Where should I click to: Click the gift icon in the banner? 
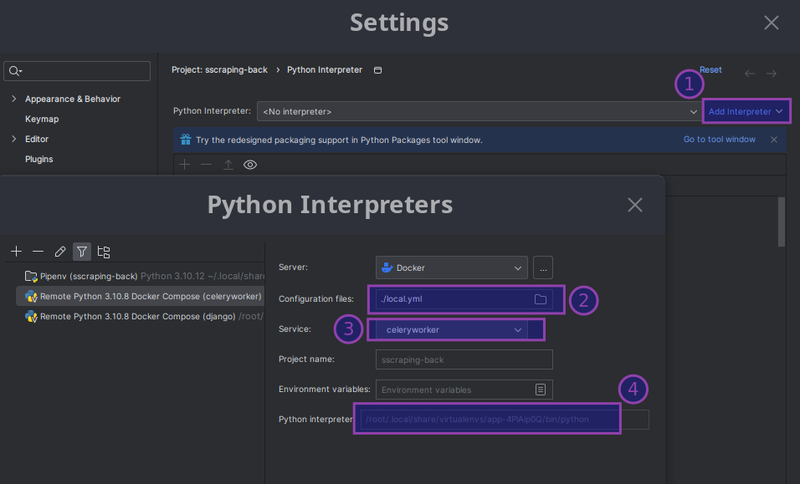(185, 139)
